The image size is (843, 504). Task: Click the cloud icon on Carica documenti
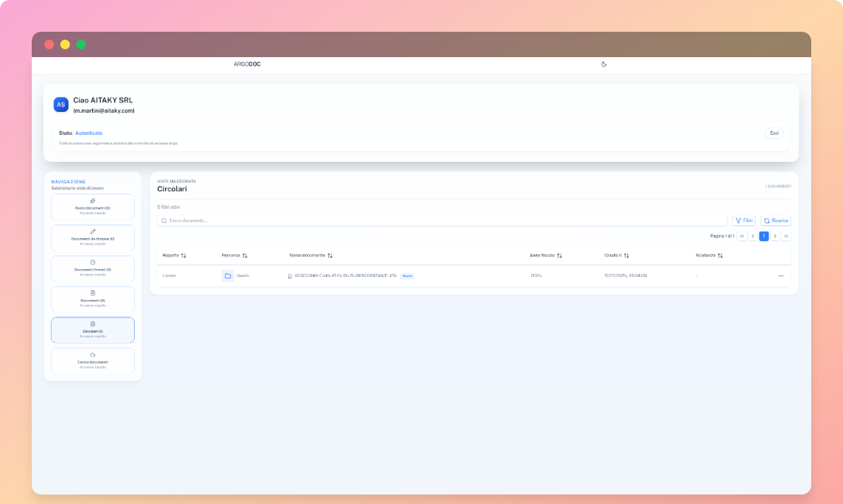coord(93,353)
